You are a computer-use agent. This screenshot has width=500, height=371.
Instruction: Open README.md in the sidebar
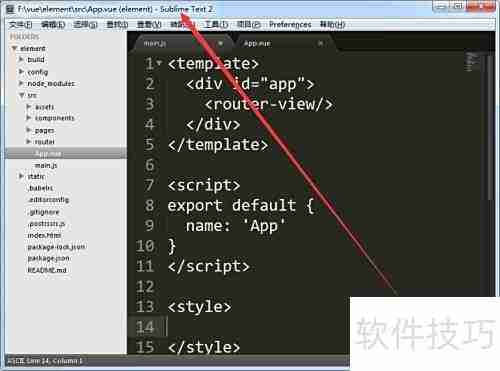(47, 270)
